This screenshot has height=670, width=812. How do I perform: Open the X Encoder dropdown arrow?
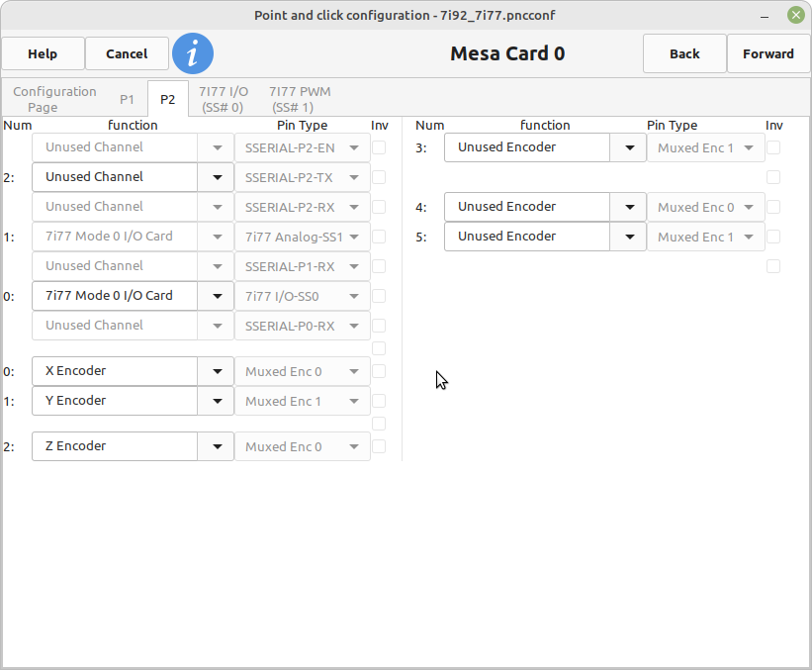(217, 371)
